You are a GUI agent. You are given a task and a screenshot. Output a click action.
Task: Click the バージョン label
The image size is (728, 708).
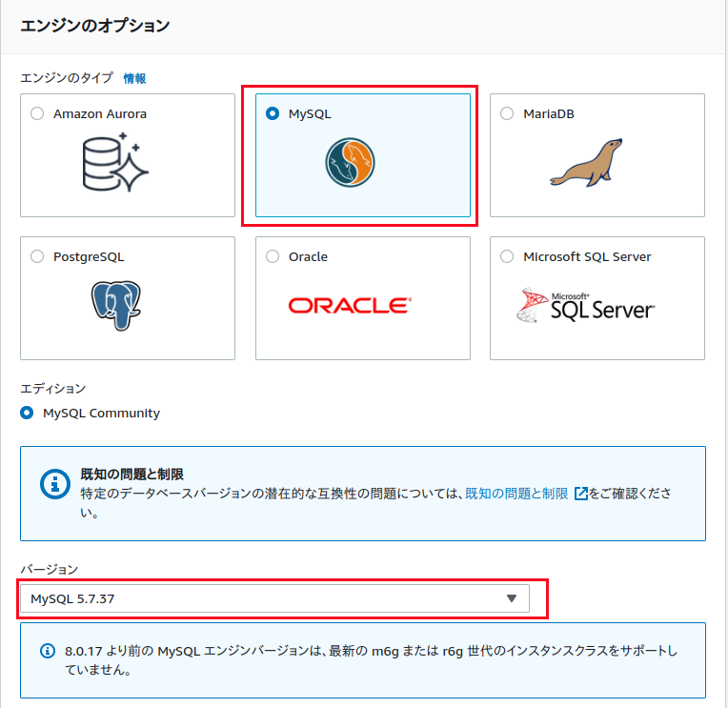click(50, 569)
